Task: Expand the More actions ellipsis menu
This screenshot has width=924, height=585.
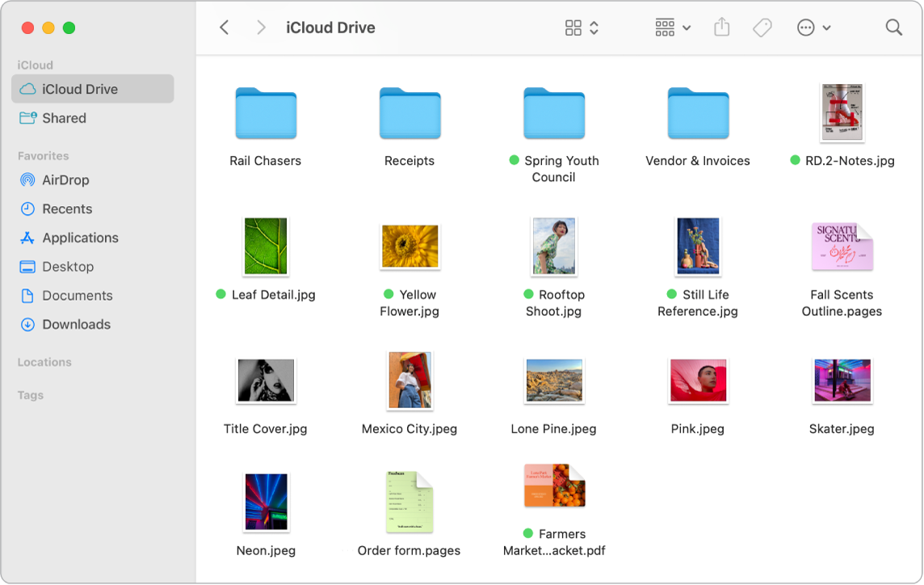Action: tap(813, 27)
